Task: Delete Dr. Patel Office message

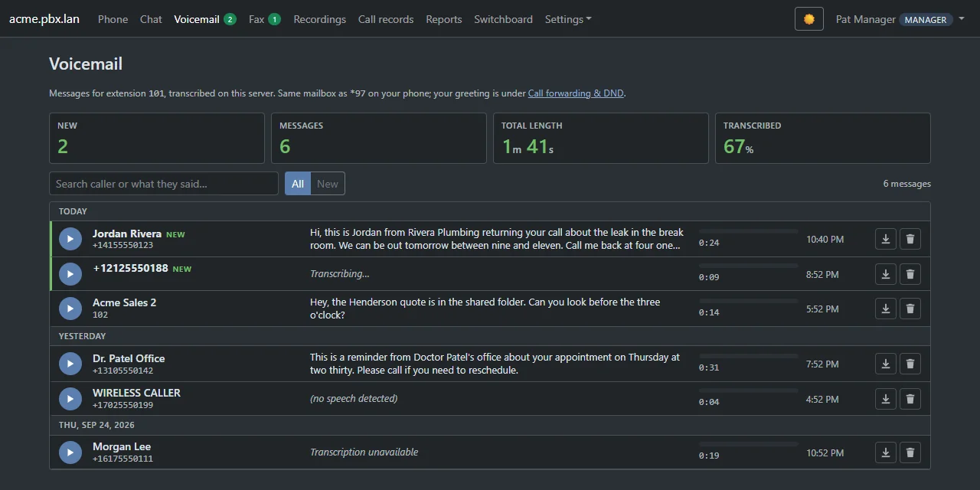Action: pos(910,364)
